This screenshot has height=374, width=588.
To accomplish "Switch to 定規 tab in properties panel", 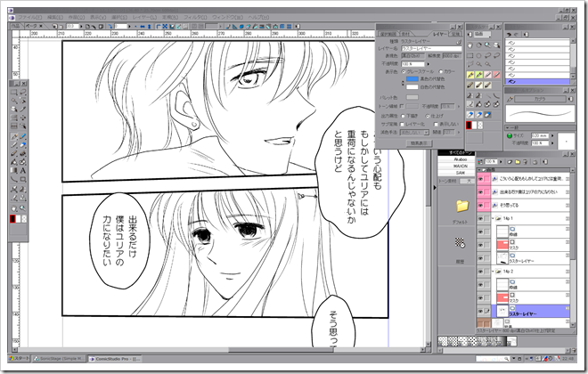I will click(x=455, y=34).
